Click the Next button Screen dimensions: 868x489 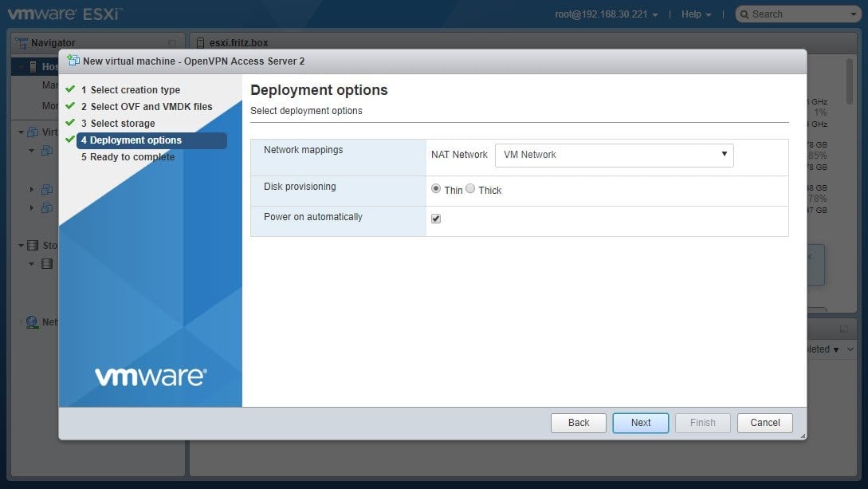click(x=640, y=423)
